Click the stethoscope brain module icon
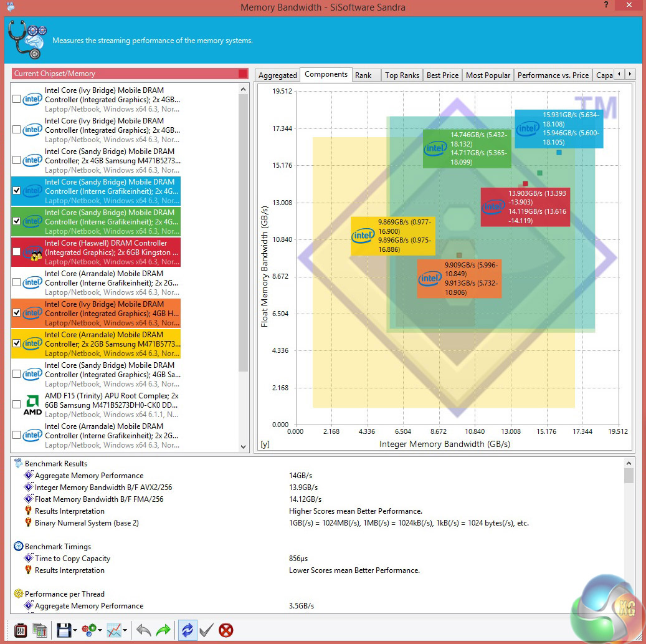The width and height of the screenshot is (646, 644). (27, 39)
